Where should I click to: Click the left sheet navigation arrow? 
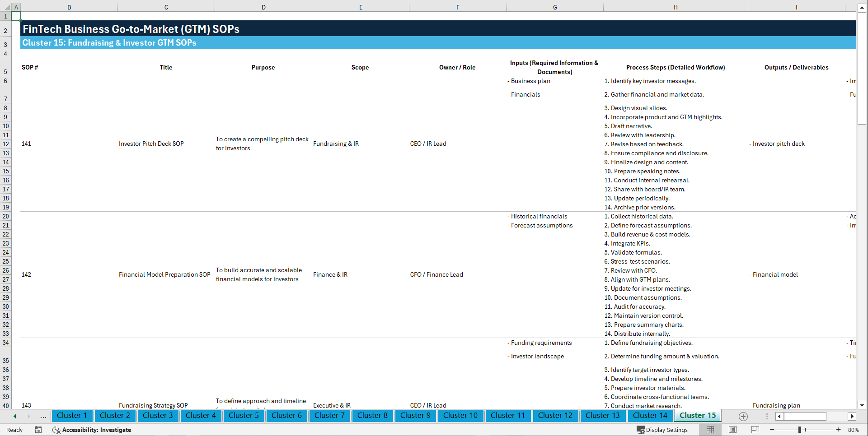[14, 416]
